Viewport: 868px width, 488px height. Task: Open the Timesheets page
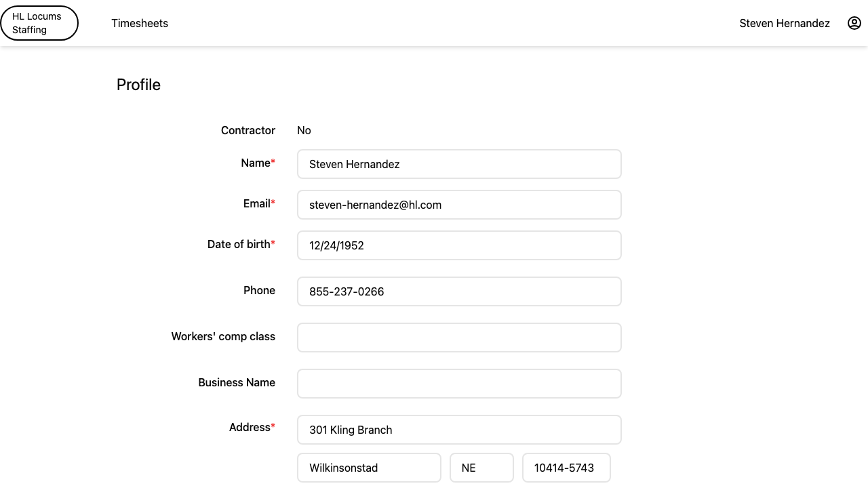(140, 23)
